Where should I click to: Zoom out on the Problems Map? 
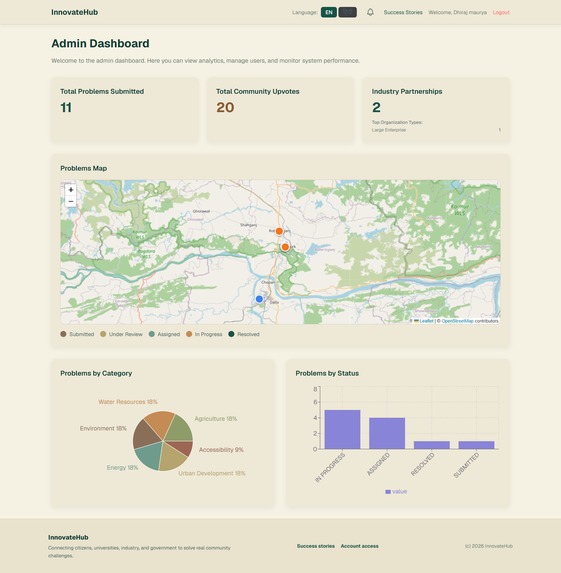(x=71, y=201)
